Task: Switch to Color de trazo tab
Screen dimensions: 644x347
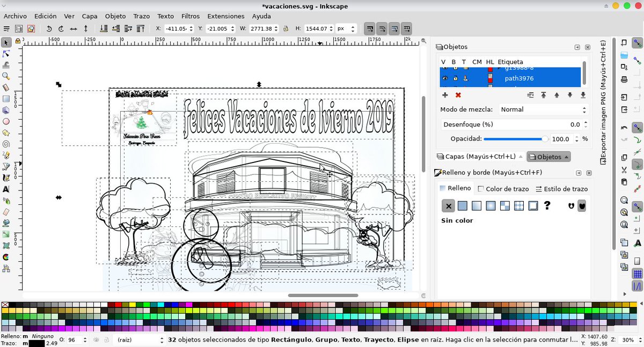Action: point(503,189)
